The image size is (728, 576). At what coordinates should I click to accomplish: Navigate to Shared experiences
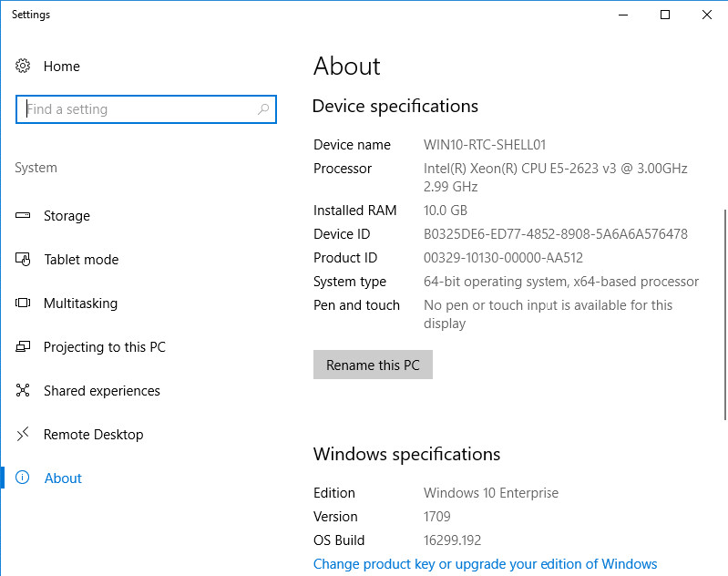tap(101, 391)
